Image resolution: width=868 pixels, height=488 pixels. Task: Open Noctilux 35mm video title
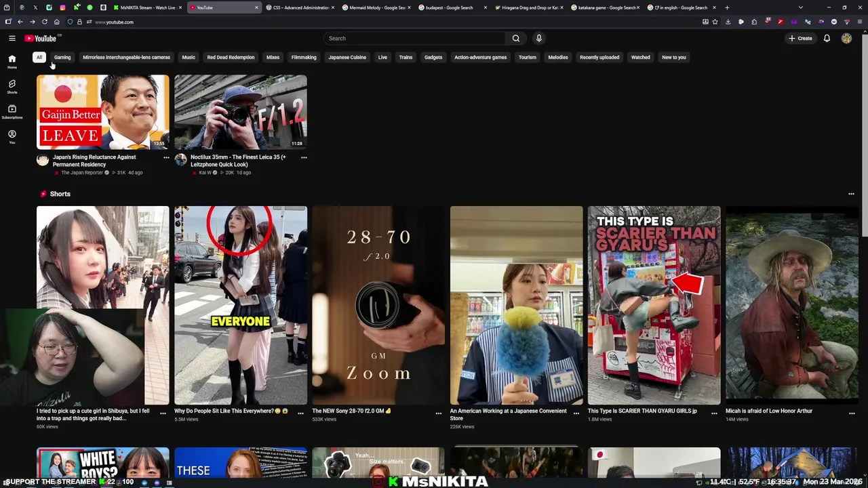click(238, 161)
